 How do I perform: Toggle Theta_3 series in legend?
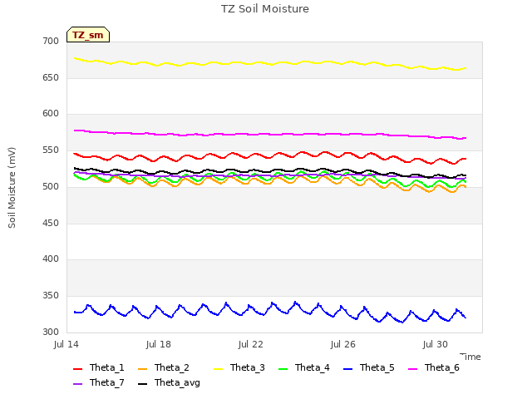(239, 367)
